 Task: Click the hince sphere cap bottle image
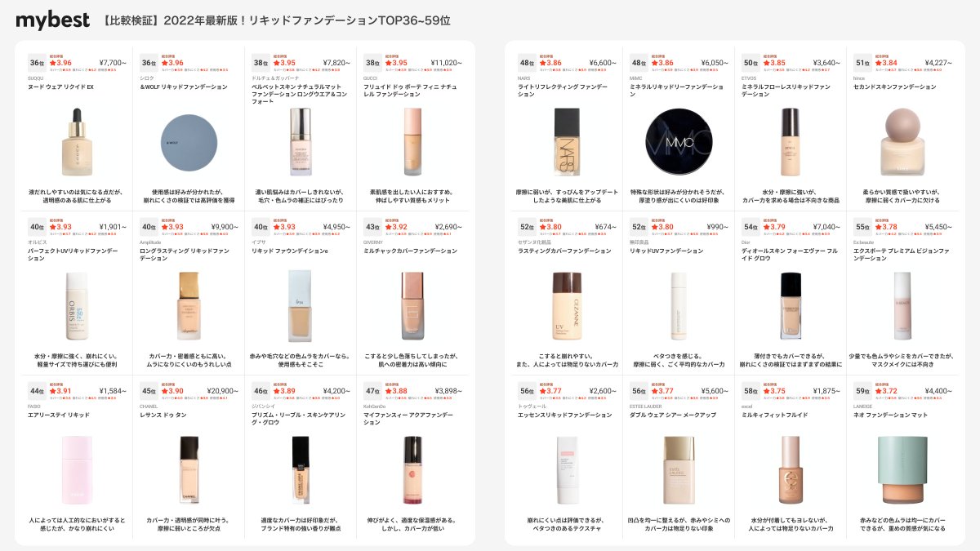click(x=902, y=144)
